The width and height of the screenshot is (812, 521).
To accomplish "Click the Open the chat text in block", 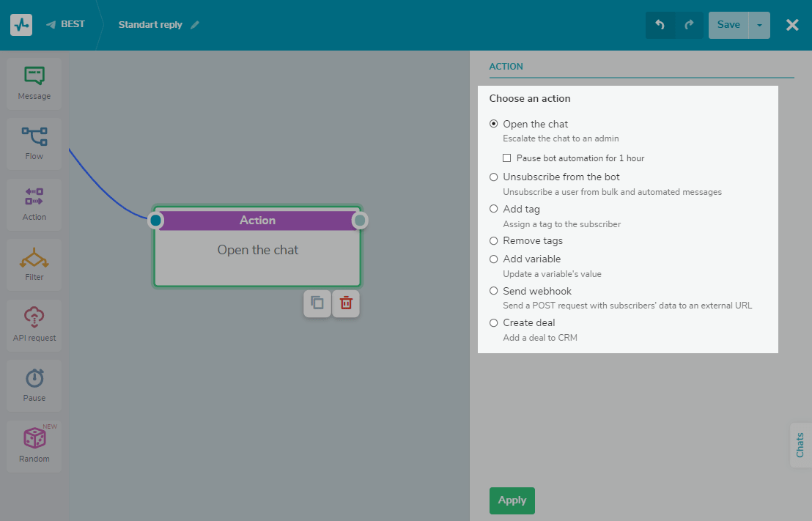I will click(258, 250).
